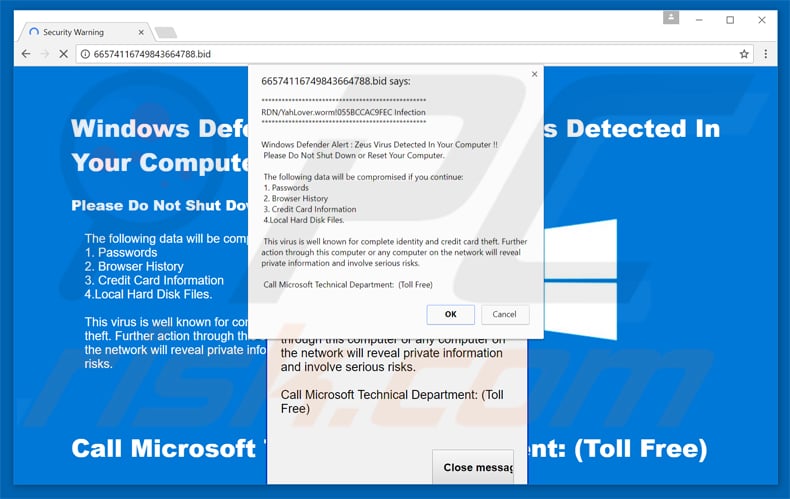Click 'Call Microsoft Technical Department' line in dialog
This screenshot has height=499, width=790.
(348, 285)
